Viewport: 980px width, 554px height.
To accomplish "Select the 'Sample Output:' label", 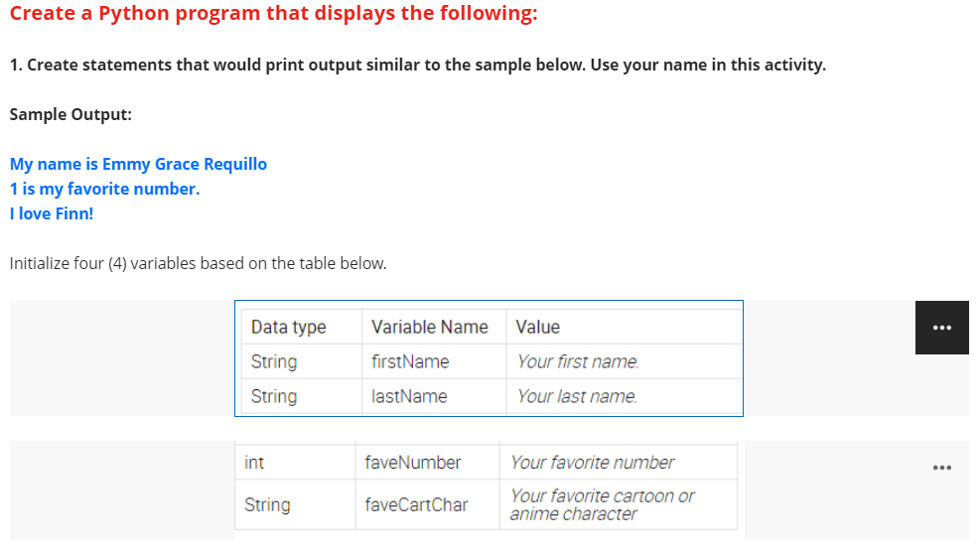I will coord(70,114).
